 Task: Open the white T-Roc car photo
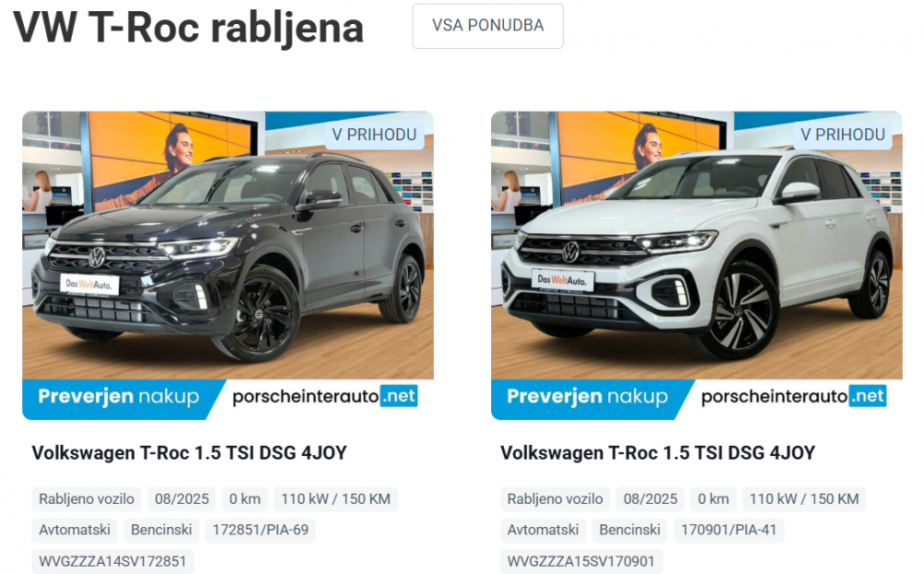[x=696, y=245]
